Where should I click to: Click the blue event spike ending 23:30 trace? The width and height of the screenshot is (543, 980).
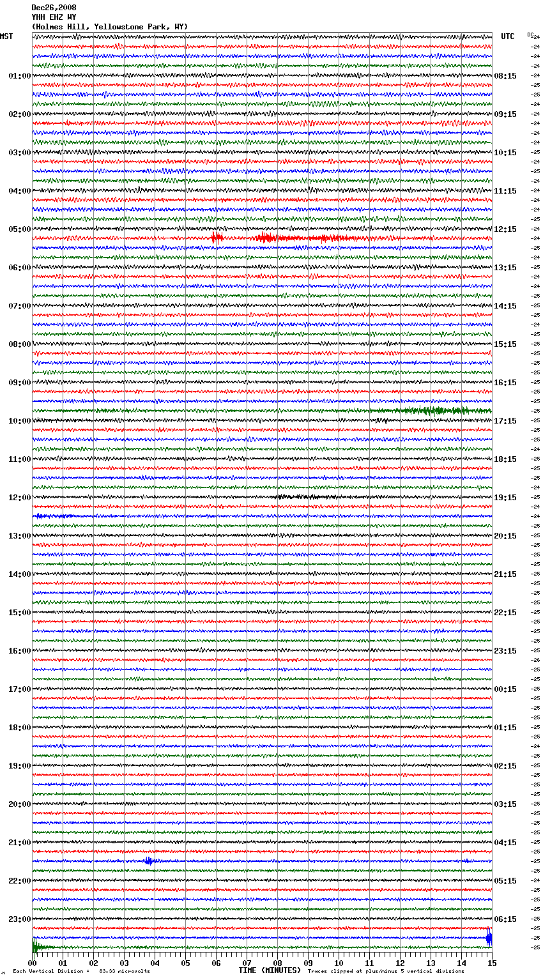[x=489, y=937]
